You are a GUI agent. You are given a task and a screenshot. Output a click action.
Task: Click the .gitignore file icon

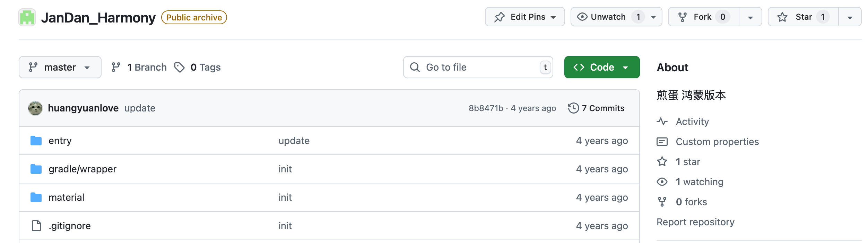(36, 226)
